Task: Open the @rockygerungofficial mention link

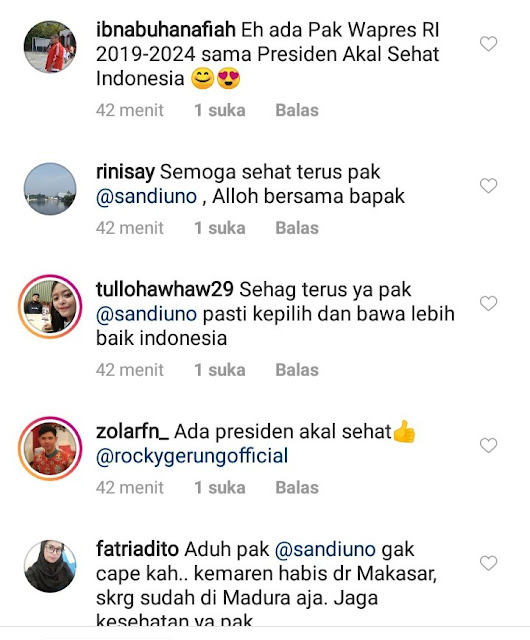Action: tap(192, 456)
